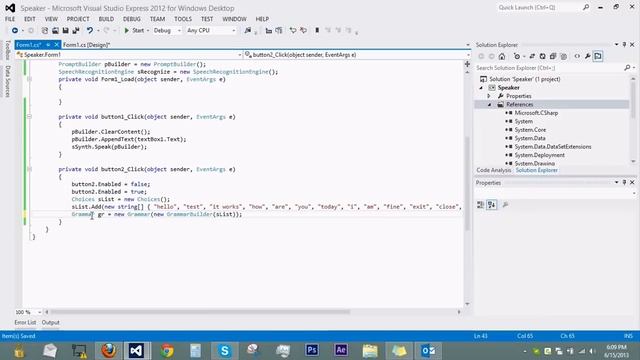Viewport: 640px width, 360px height.
Task: Start debugging with the green Start arrow
Action: (x=127, y=31)
